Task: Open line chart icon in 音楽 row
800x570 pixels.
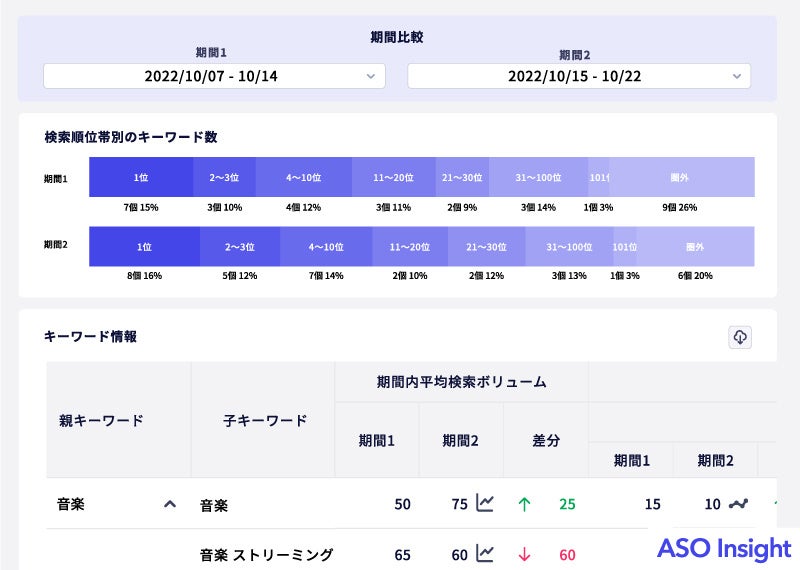Action: [485, 503]
